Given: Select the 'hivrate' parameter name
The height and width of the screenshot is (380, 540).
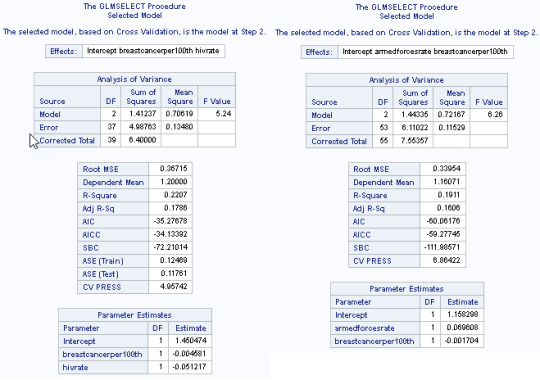Looking at the screenshot, I should (75, 368).
